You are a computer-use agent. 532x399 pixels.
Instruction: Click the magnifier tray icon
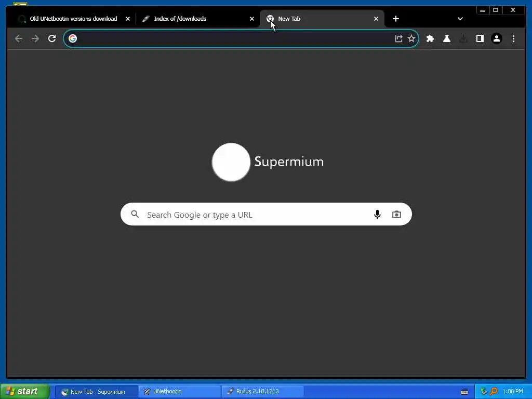point(494,392)
